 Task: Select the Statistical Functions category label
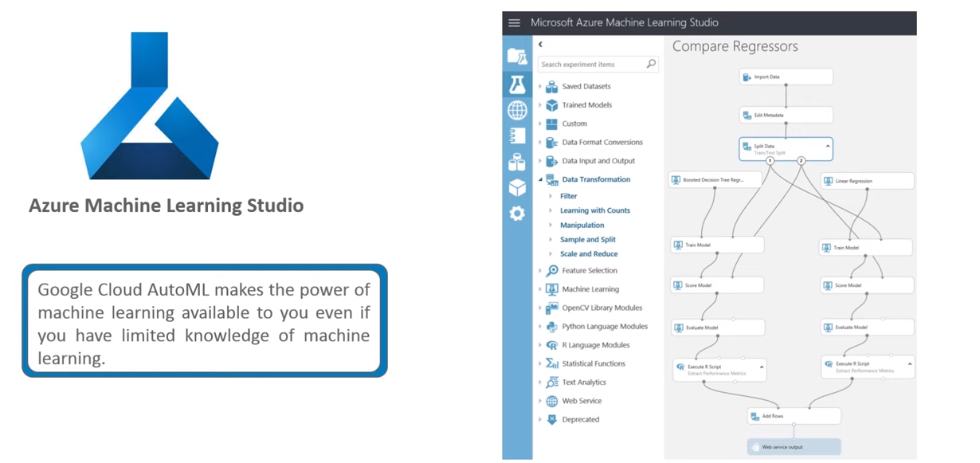[x=594, y=363]
